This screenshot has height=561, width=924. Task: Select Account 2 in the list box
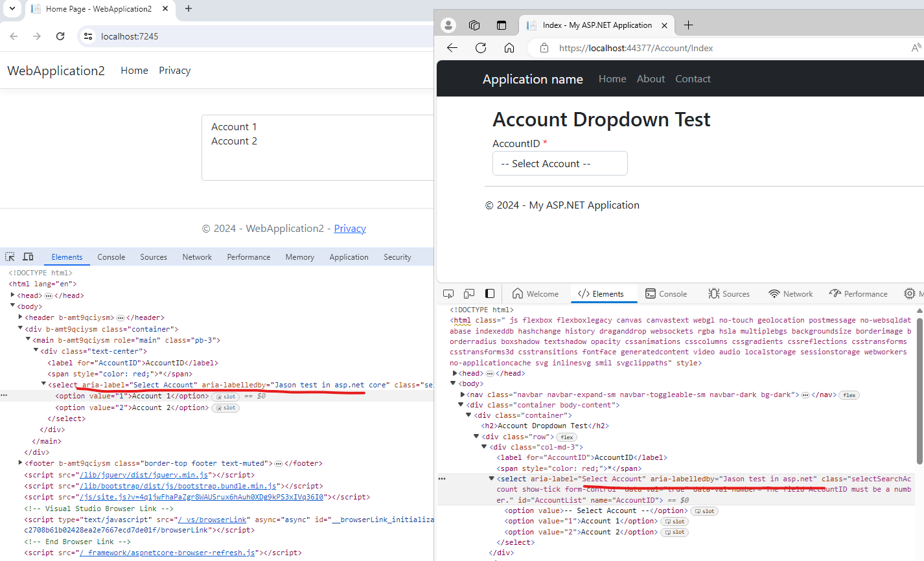click(234, 141)
